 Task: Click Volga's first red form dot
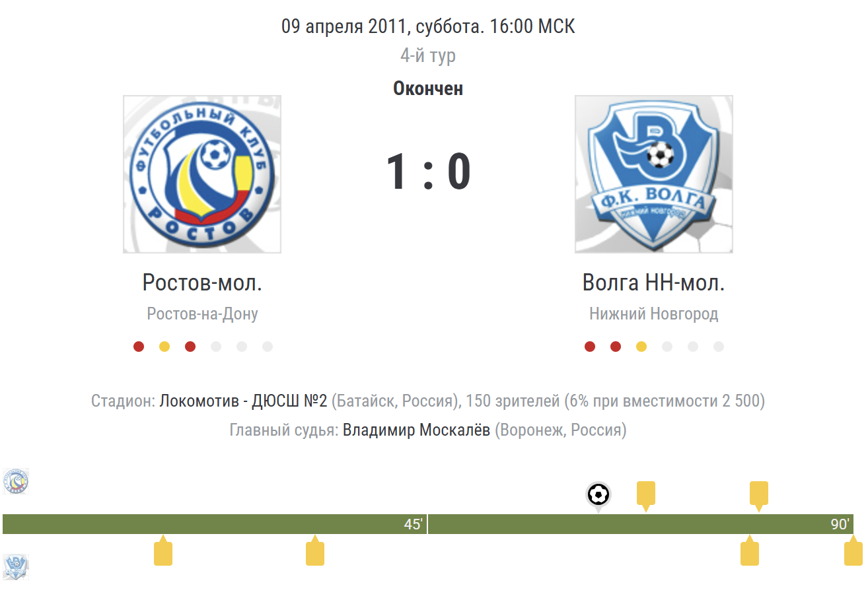click(590, 347)
